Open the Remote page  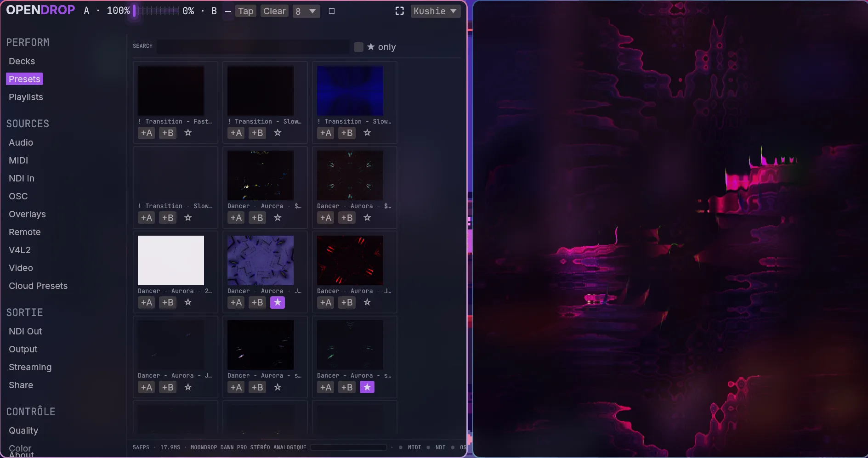click(x=25, y=232)
